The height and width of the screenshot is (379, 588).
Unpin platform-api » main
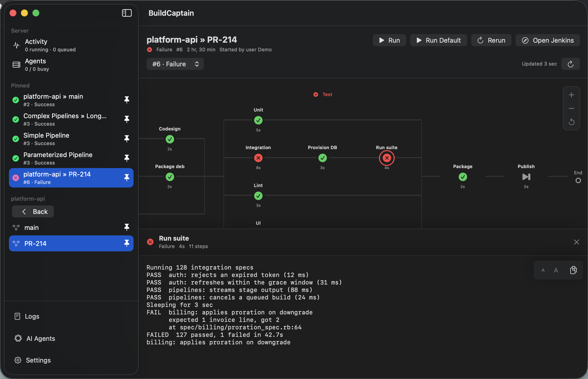tap(127, 100)
